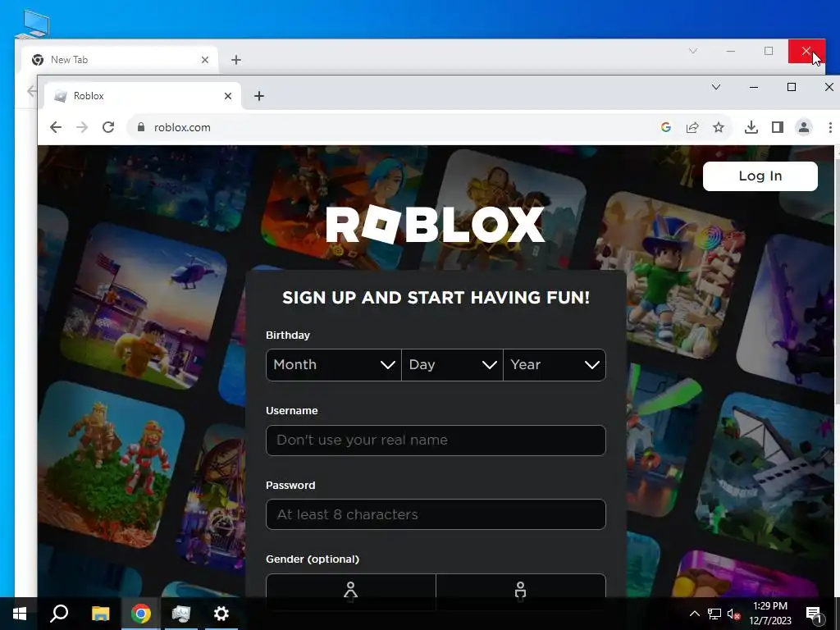The image size is (840, 630).
Task: Open the Google icon in the address bar
Action: (666, 127)
